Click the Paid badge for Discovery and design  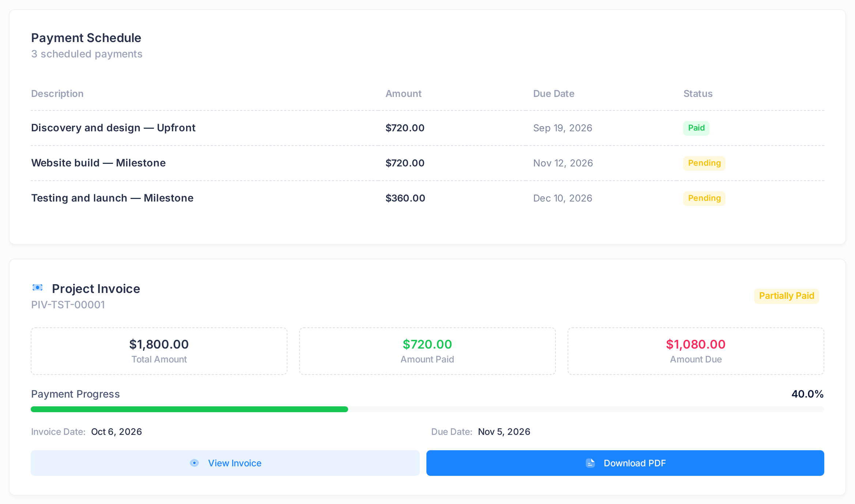tap(696, 128)
